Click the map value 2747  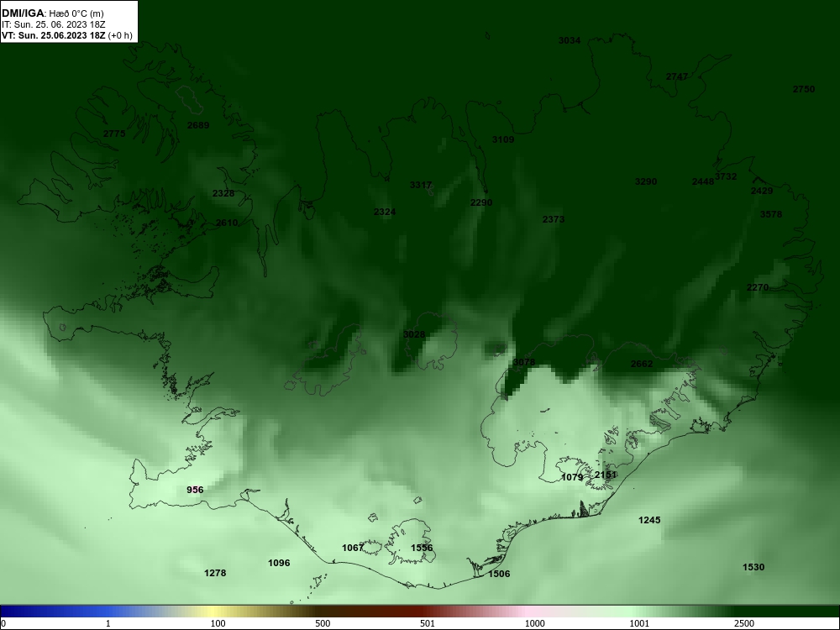[676, 76]
